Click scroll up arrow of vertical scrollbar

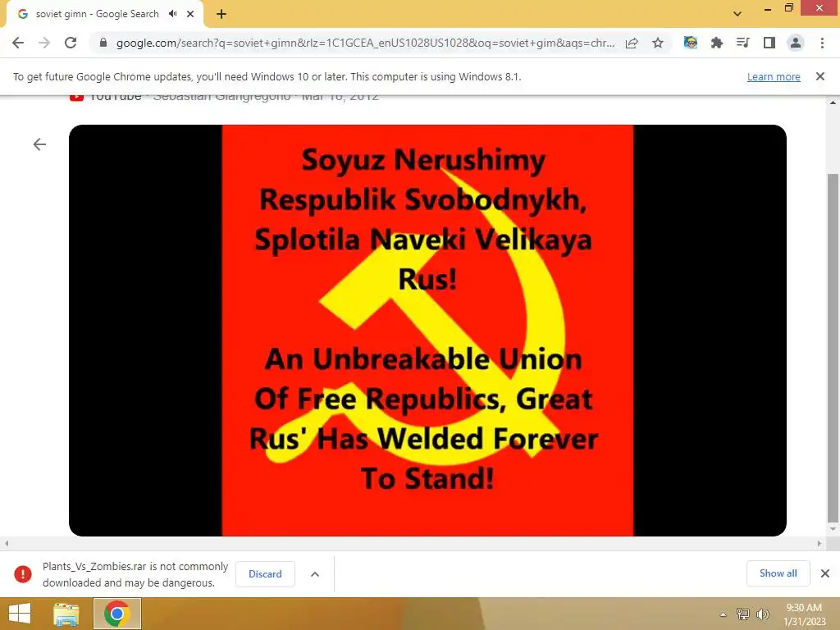pos(833,102)
